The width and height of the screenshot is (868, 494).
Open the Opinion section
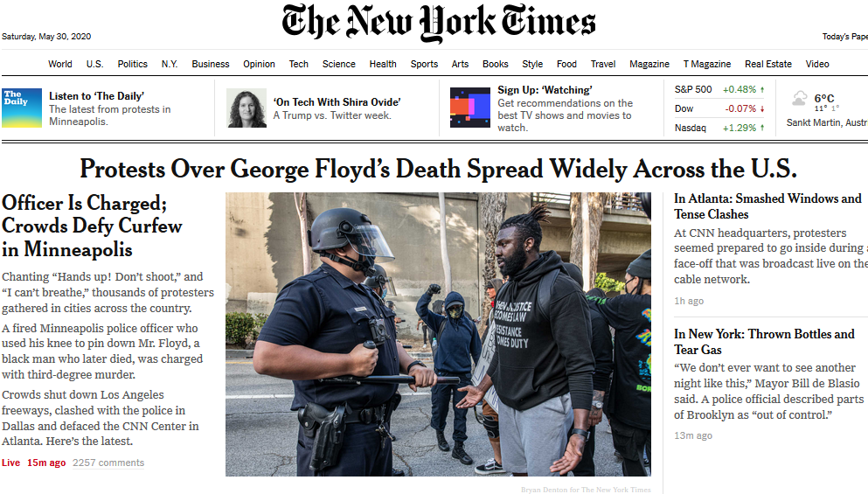pos(259,64)
